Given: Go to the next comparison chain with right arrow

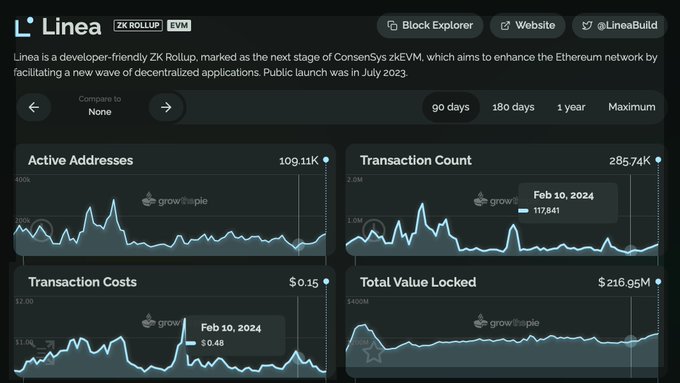Looking at the screenshot, I should [166, 107].
